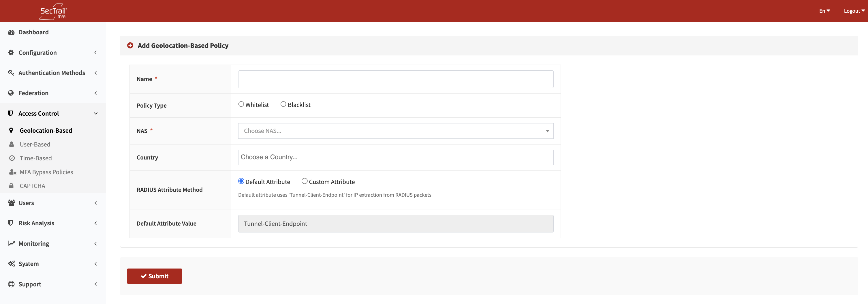
Task: Click the Name text input field
Action: 395,79
